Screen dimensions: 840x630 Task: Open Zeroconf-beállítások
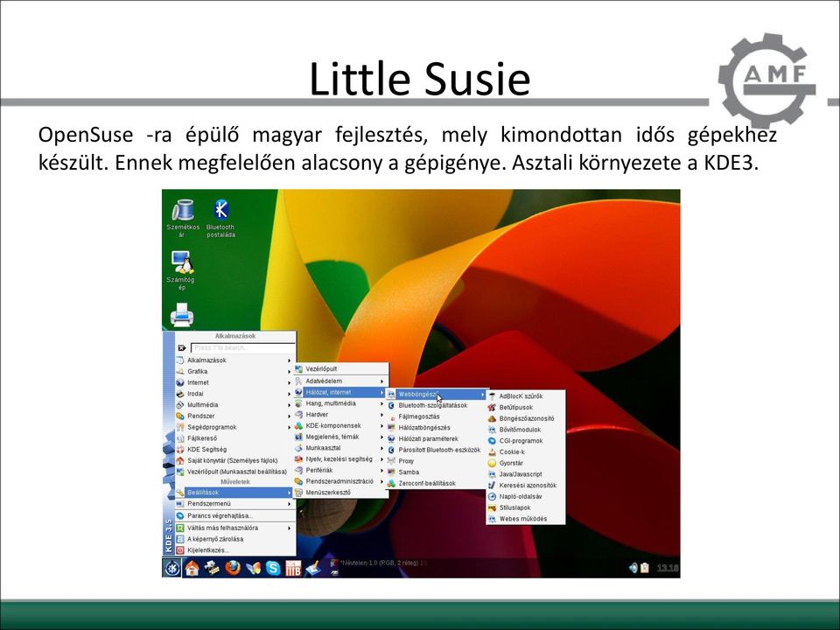[x=436, y=483]
